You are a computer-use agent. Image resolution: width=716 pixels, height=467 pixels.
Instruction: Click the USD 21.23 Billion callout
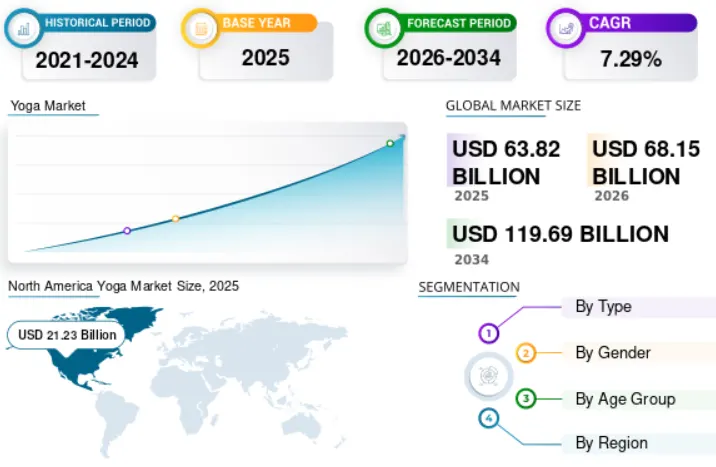(x=67, y=335)
